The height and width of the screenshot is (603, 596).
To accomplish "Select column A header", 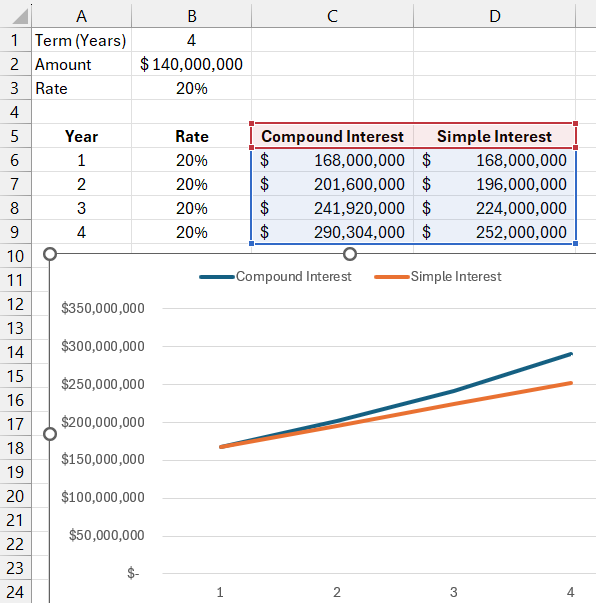I will point(82,16).
